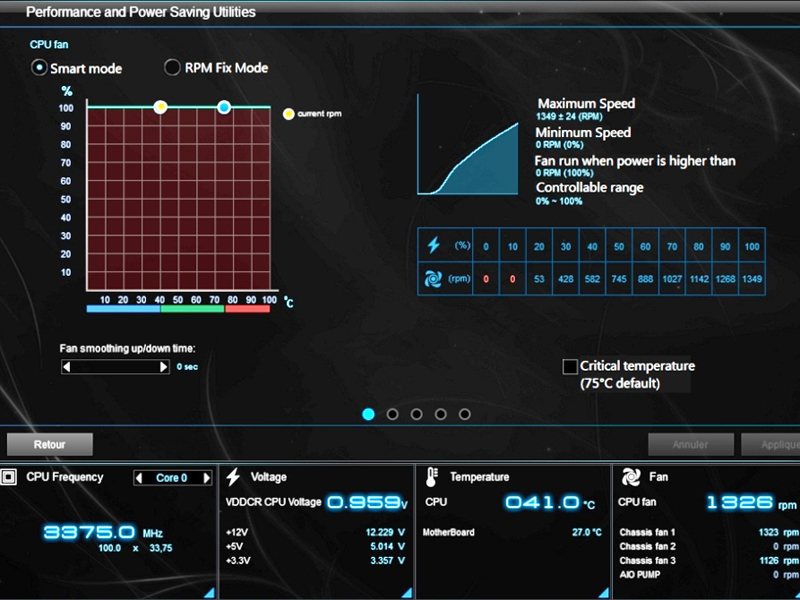
Task: Open the last settings page dot
Action: 464,413
